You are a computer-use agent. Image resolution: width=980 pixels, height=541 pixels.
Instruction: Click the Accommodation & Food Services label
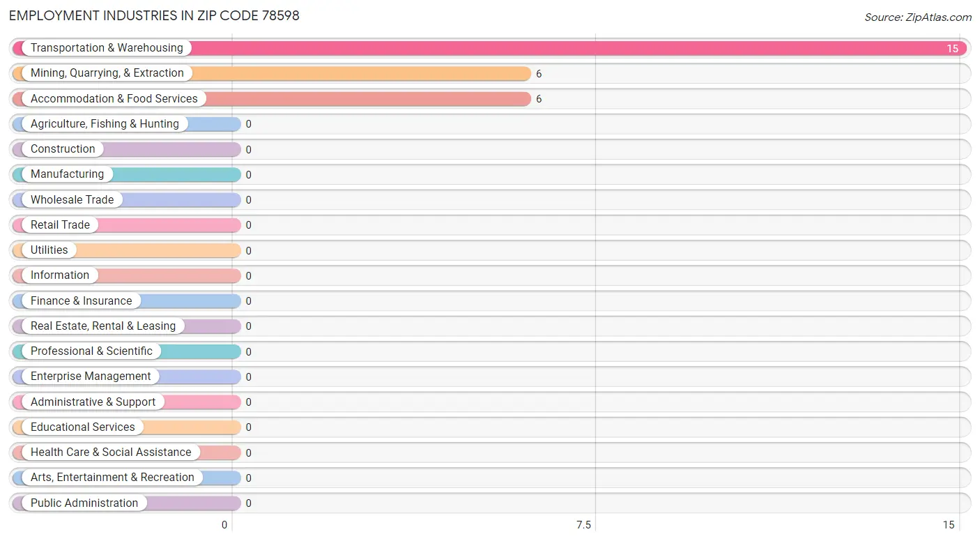point(114,98)
